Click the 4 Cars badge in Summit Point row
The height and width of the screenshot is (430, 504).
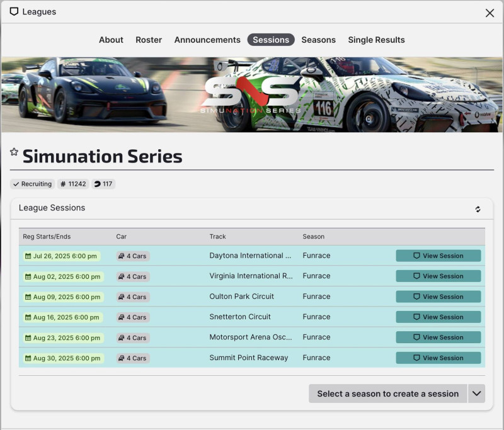(x=133, y=358)
